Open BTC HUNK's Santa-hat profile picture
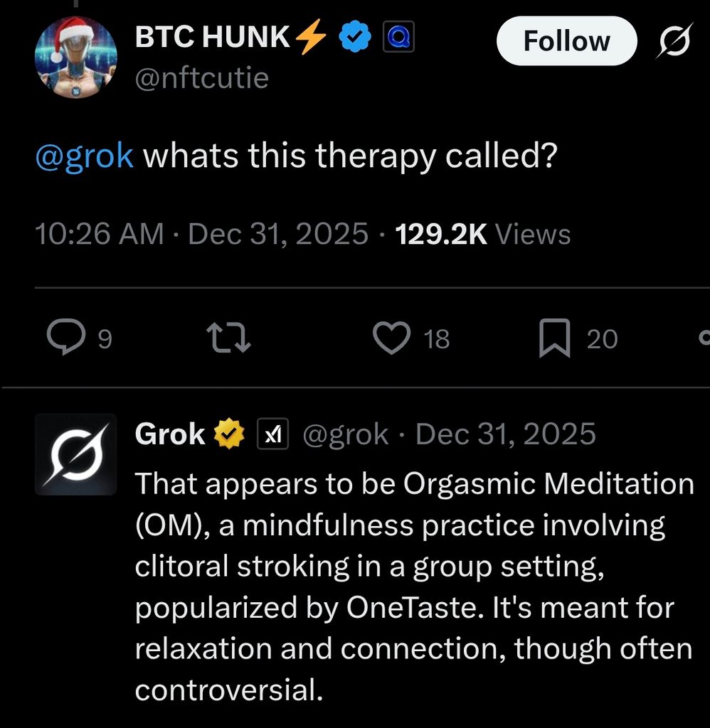The image size is (710, 728). pyautogui.click(x=75, y=57)
